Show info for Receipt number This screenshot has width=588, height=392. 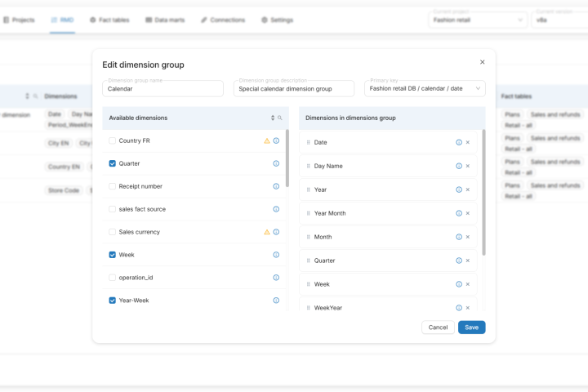[276, 186]
